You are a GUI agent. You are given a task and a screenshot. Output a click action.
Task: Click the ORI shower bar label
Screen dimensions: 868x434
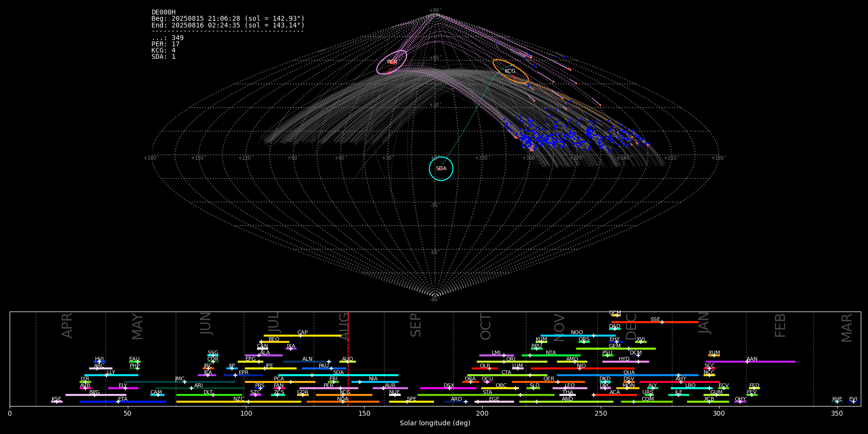511,359
